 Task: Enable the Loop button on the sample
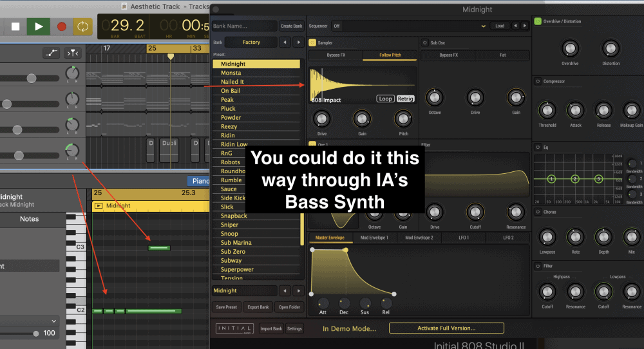(385, 99)
